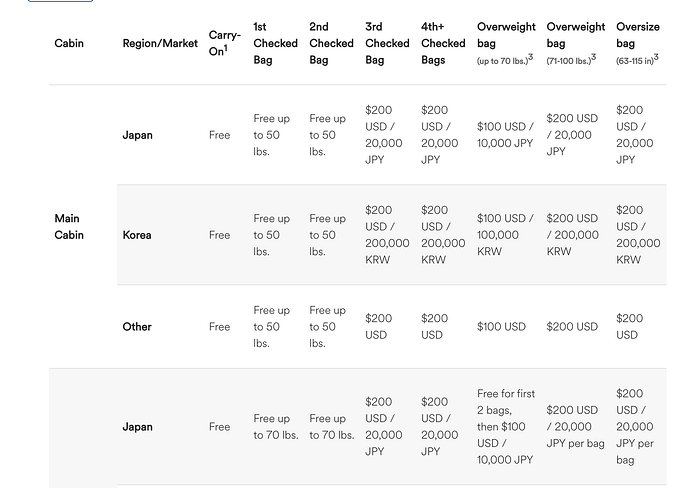Click the Carry-On footnote 1 superscript
The image size is (690, 488).
click(226, 48)
